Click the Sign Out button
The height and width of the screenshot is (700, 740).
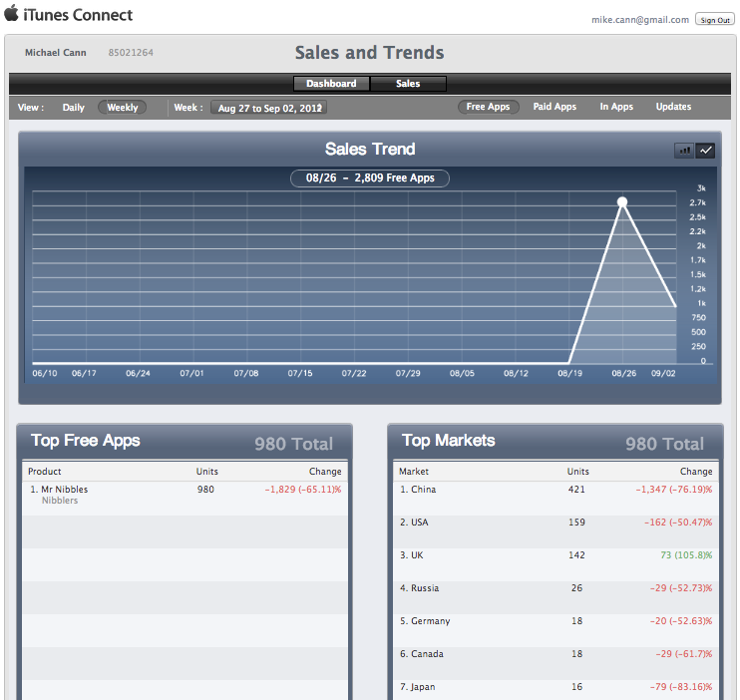714,20
